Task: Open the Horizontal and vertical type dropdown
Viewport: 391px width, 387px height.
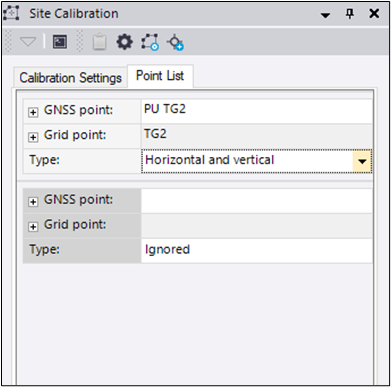Action: click(362, 161)
